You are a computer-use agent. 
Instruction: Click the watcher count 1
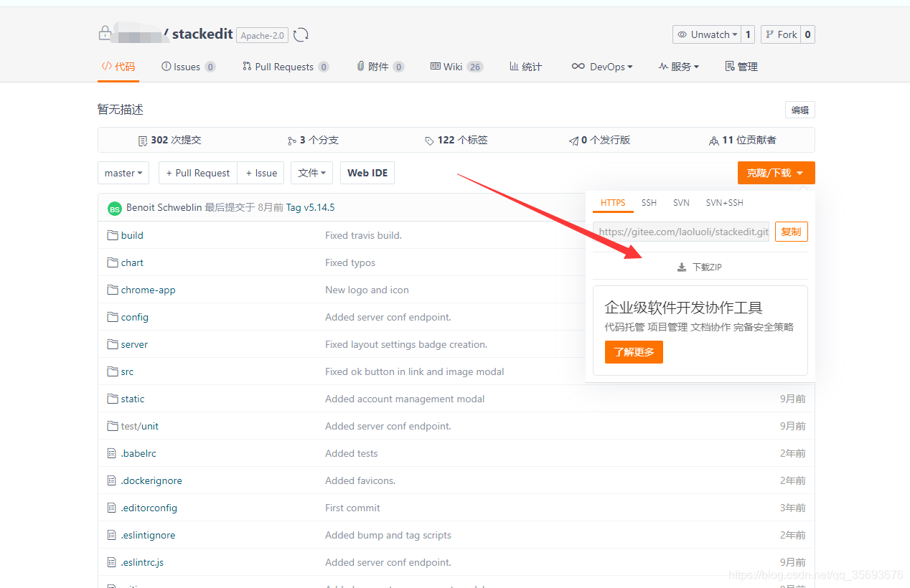(748, 34)
